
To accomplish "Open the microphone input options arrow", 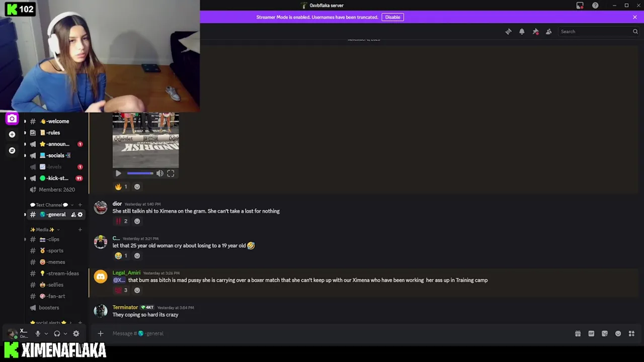I will 46,333.
